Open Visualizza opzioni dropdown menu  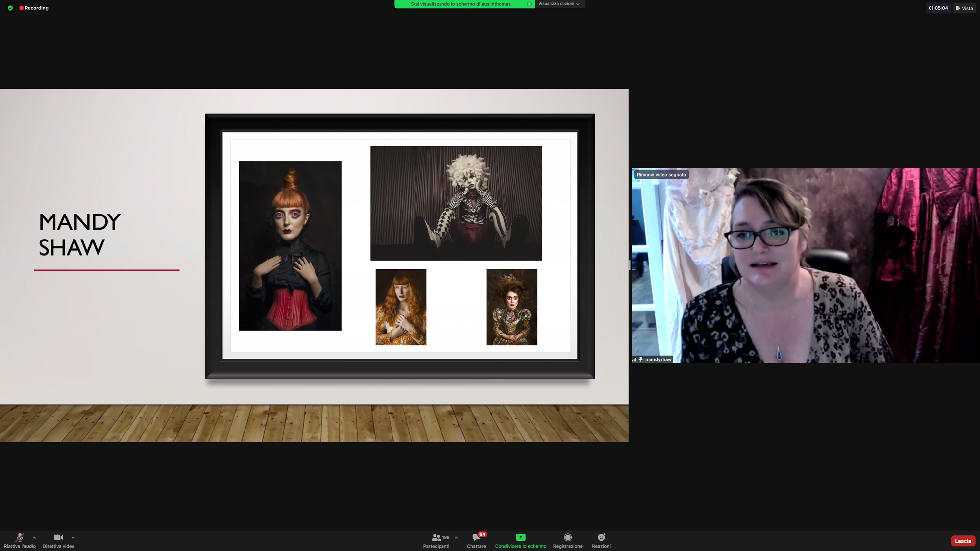(559, 4)
